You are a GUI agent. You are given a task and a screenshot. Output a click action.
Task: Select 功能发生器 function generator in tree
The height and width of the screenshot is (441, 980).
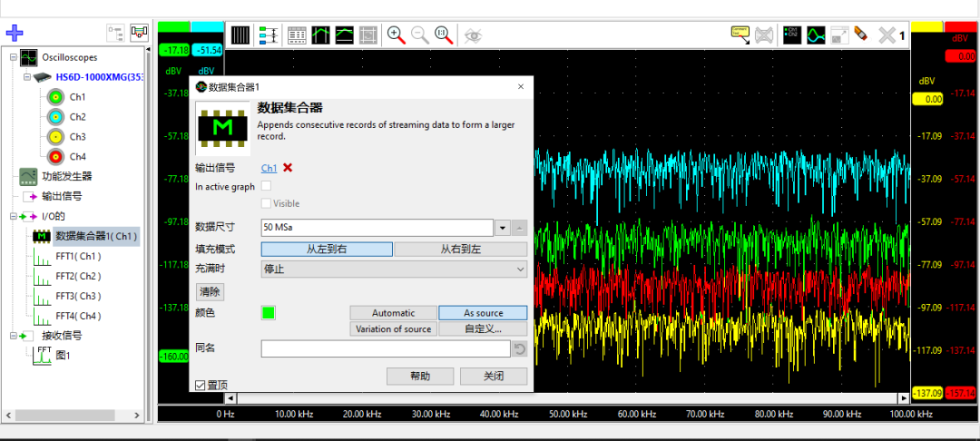click(x=67, y=176)
